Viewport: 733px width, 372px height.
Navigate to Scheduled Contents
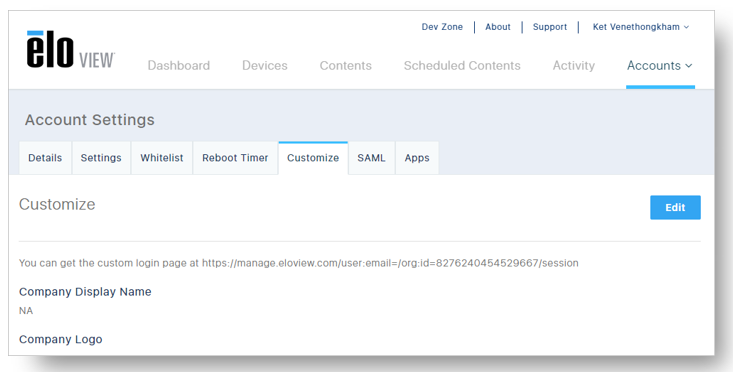click(462, 65)
